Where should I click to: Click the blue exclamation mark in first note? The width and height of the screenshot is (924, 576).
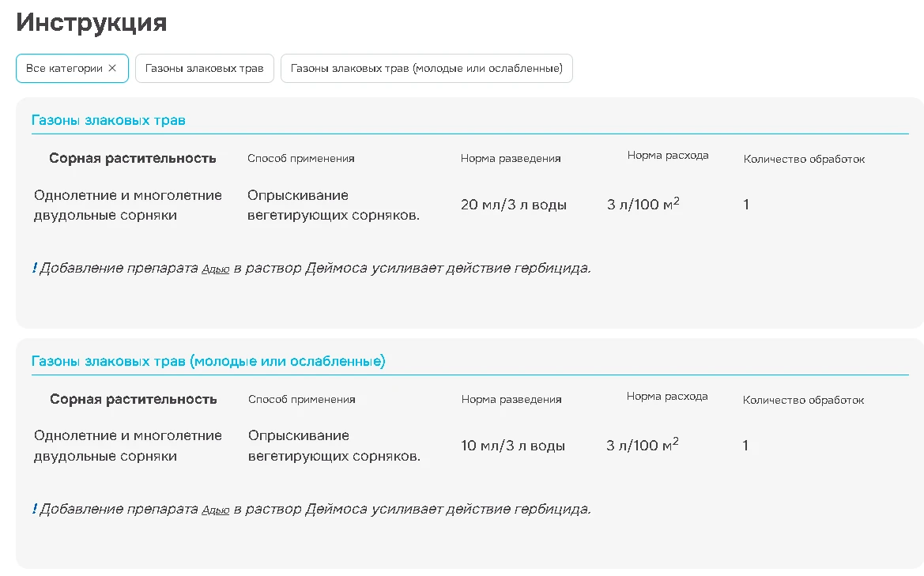(34, 268)
